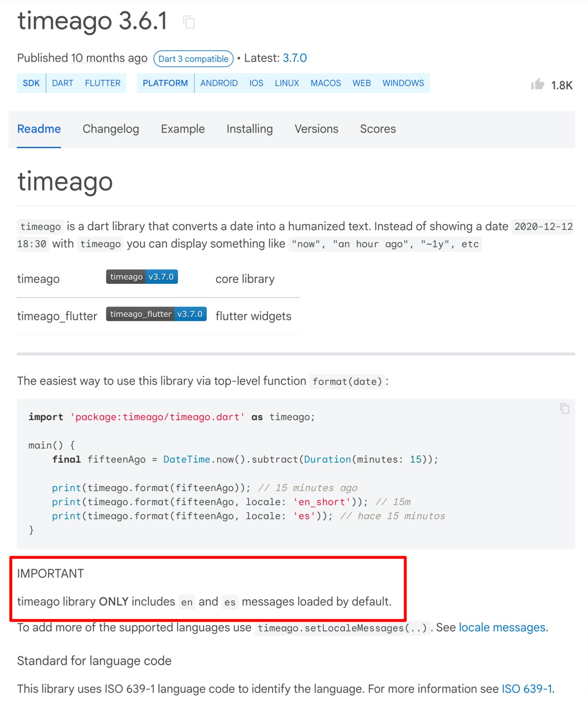Click the timeago_flutter v3.7.0 version badge
The width and height of the screenshot is (588, 712).
[156, 314]
